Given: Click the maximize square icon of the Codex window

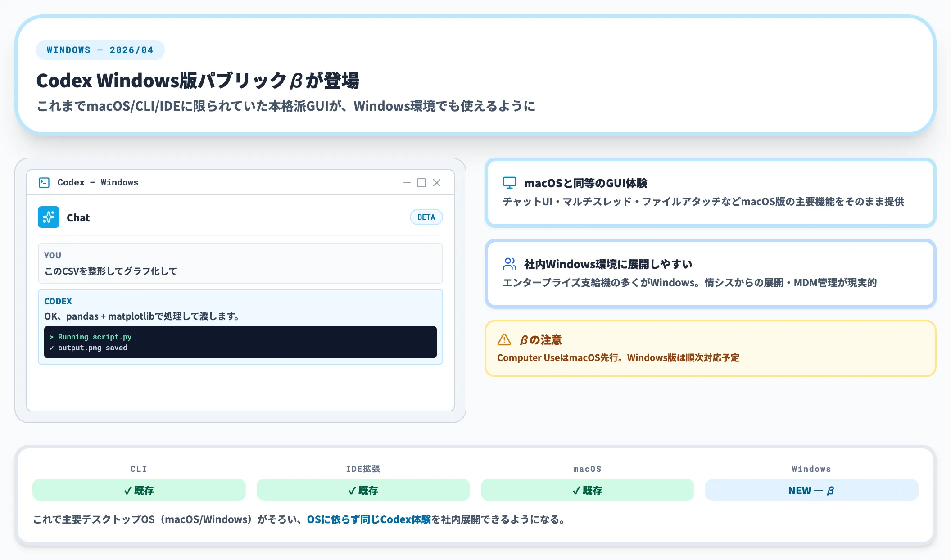Looking at the screenshot, I should coord(421,183).
